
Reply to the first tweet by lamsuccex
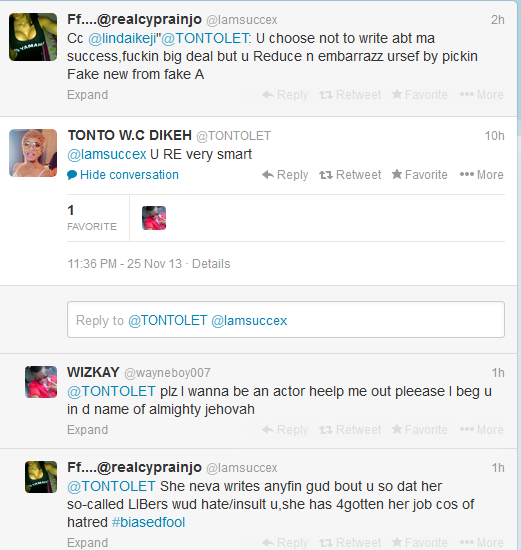[285, 95]
